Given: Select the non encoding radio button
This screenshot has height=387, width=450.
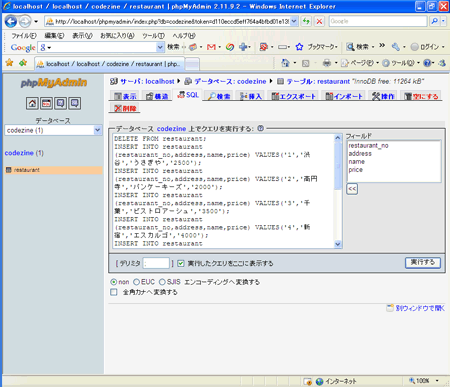Looking at the screenshot, I should pos(114,282).
